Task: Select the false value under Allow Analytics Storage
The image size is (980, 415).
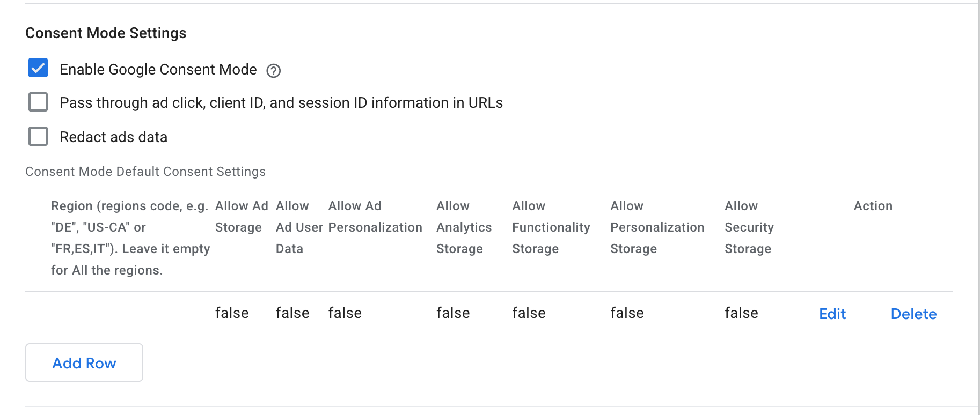Action: (x=452, y=313)
